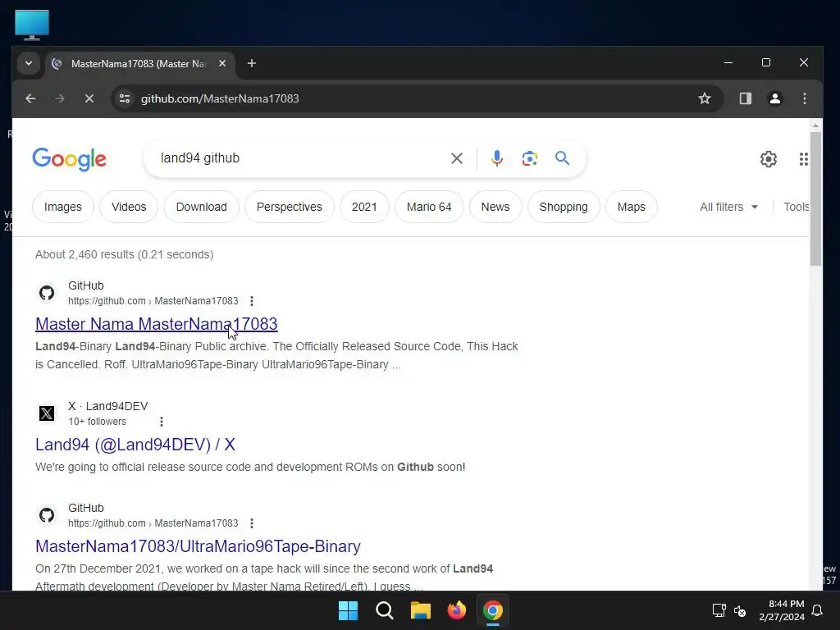Click the X favicon of Land94DEV result
840x630 pixels.
tap(47, 413)
